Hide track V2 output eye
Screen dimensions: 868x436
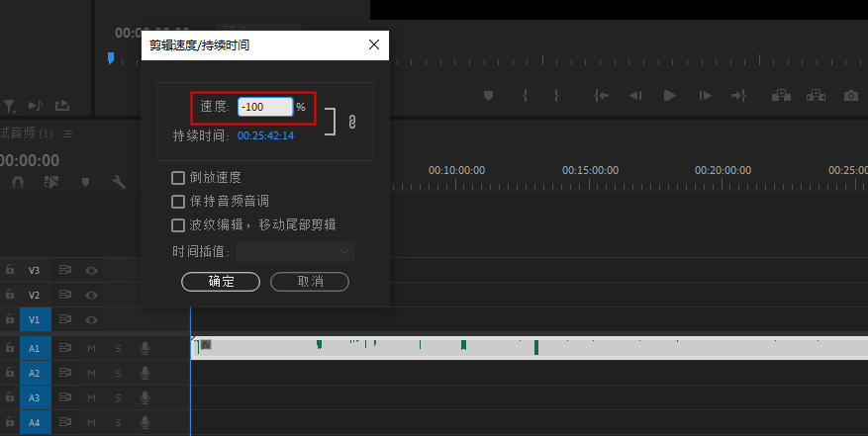point(92,296)
